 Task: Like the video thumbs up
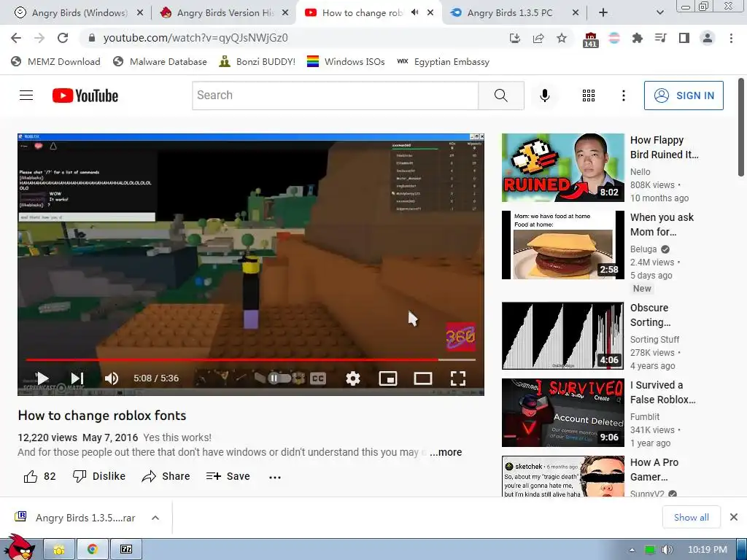pyautogui.click(x=39, y=476)
